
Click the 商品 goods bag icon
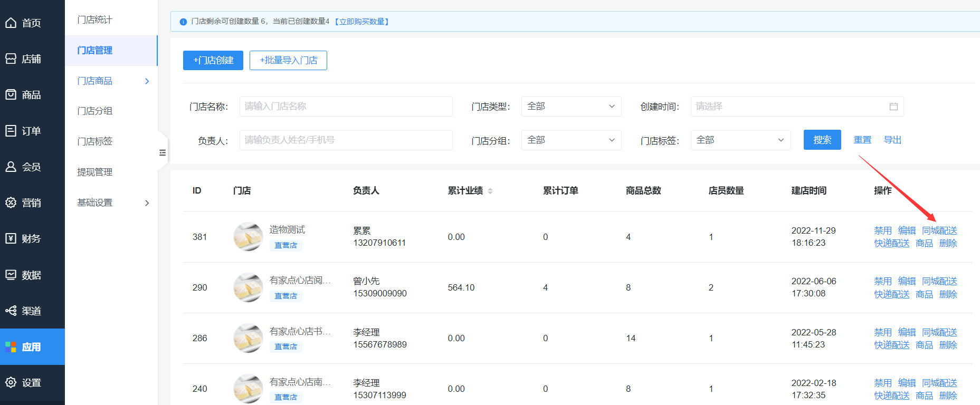(11, 94)
